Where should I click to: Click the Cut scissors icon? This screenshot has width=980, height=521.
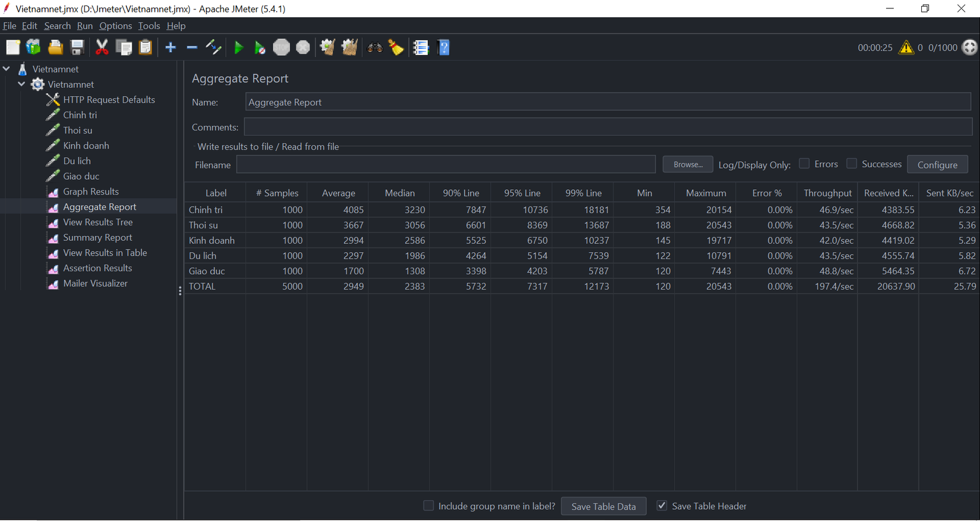pos(102,47)
